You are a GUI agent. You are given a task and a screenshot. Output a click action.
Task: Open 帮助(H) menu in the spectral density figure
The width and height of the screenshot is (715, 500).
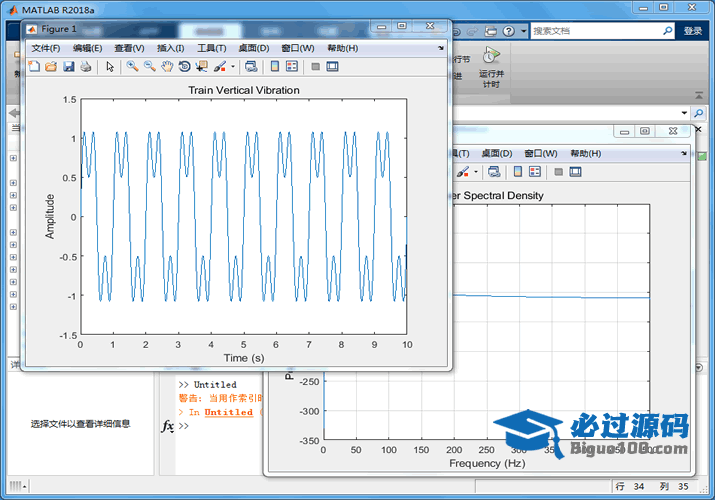click(585, 154)
